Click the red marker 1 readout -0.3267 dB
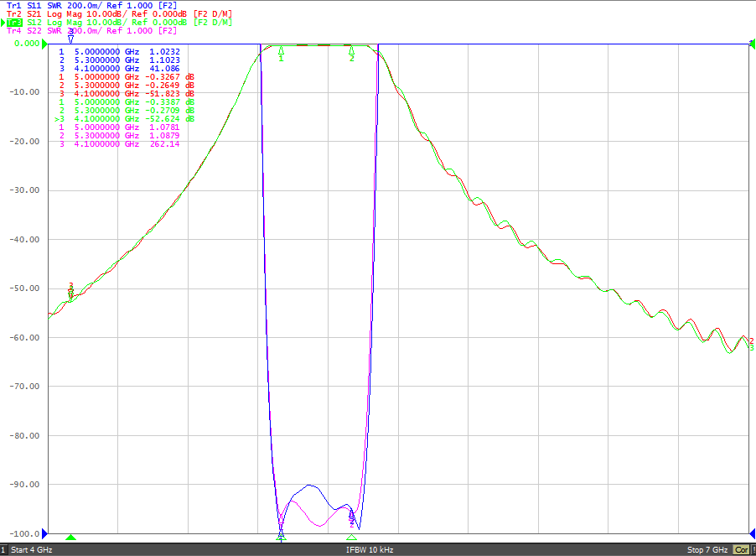Image resolution: width=756 pixels, height=556 pixels. pos(169,76)
